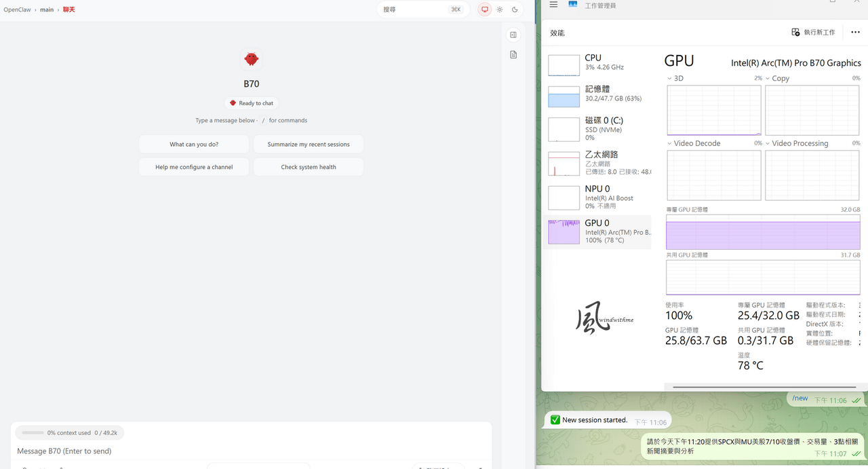Select 磁碟 0 (C:) in performance list
Image resolution: width=868 pixels, height=469 pixels.
(597, 128)
